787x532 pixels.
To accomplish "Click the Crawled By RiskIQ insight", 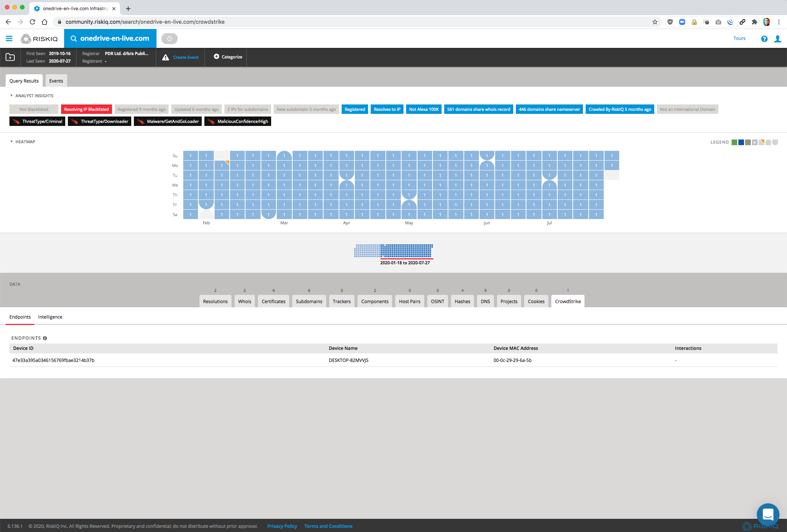I will coord(620,109).
